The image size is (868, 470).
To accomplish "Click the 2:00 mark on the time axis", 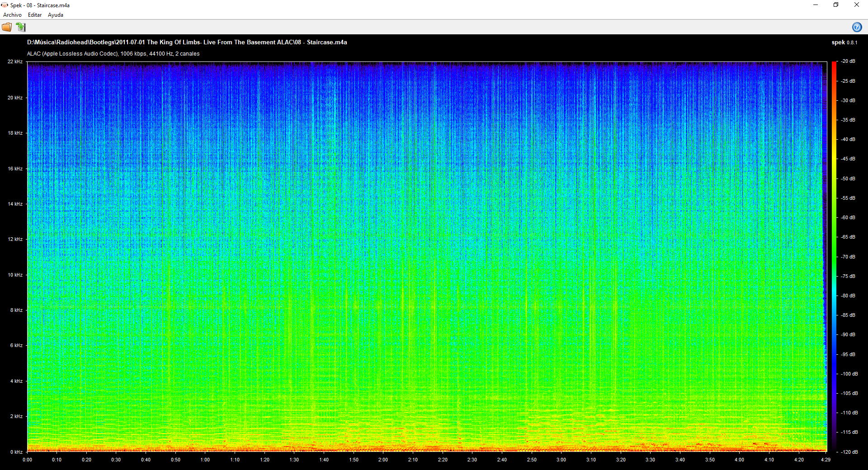I will coord(383,460).
